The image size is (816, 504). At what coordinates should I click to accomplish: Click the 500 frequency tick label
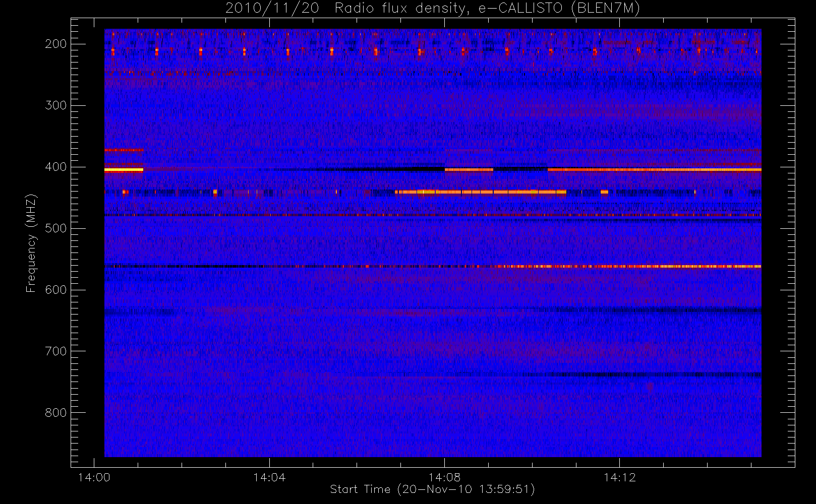pyautogui.click(x=56, y=228)
